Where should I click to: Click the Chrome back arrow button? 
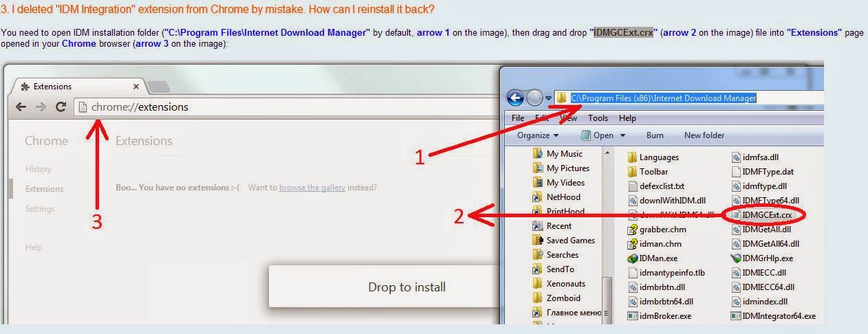21,107
